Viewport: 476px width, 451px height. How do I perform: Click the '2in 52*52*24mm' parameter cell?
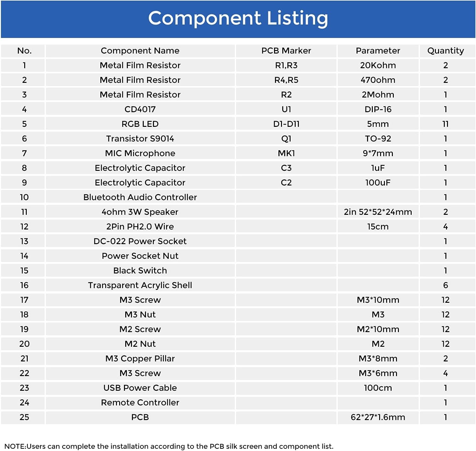tap(378, 212)
